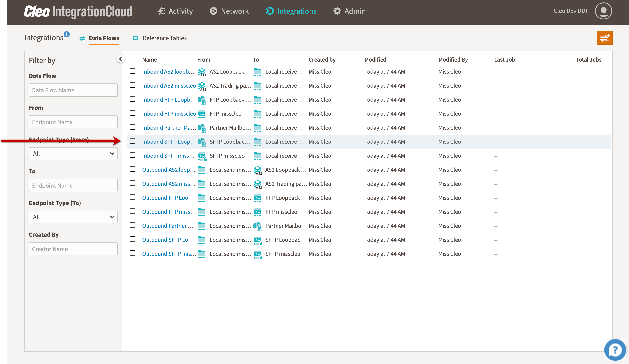
Task: Open the Inbound SFTP Loopback data flow link
Action: coord(169,141)
